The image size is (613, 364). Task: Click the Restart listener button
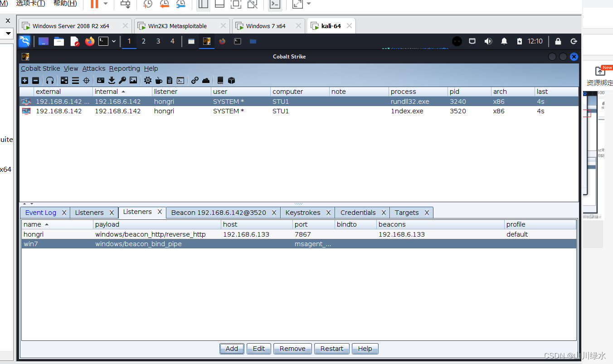[x=332, y=349]
